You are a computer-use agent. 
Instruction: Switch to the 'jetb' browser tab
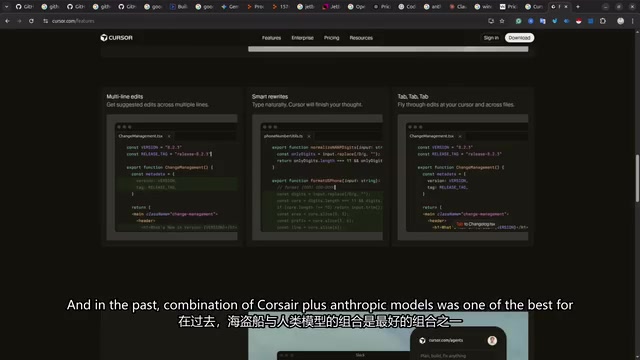coord(307,7)
